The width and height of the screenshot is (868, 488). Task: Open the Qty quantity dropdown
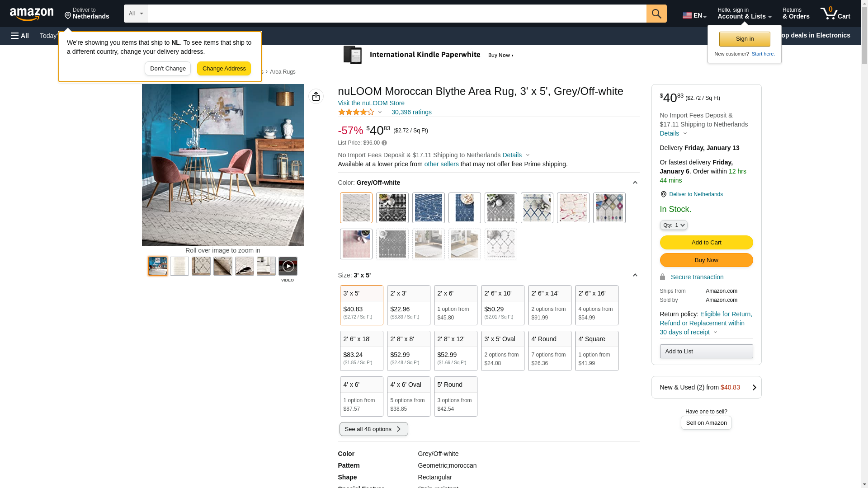[673, 225]
